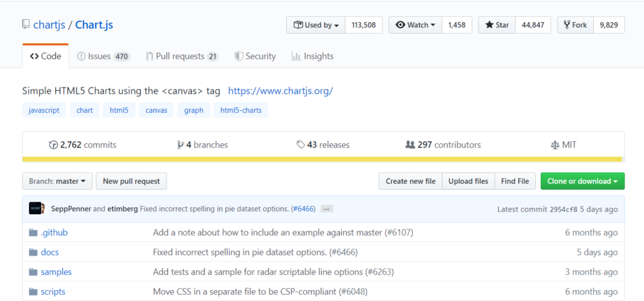This screenshot has width=644, height=301.
Task: Select the html5 topic tag
Action: click(119, 110)
